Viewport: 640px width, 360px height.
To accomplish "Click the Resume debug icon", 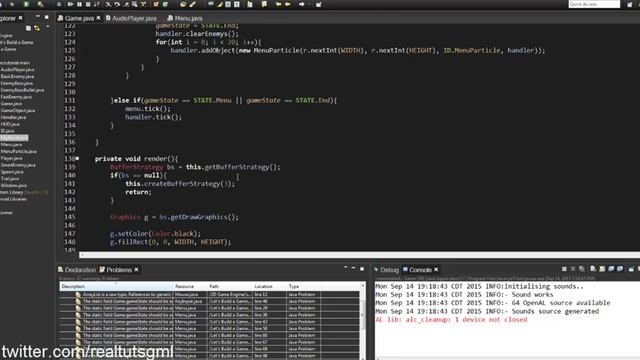I will (x=70, y=4).
